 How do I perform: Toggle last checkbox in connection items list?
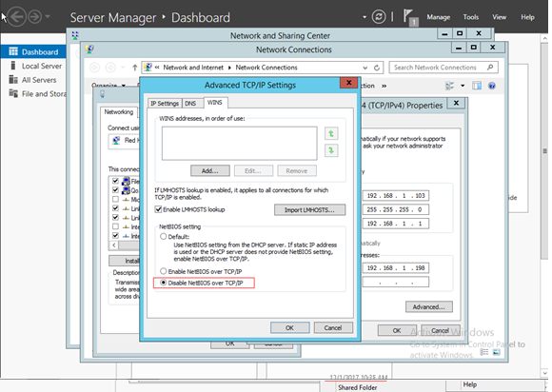(115, 235)
